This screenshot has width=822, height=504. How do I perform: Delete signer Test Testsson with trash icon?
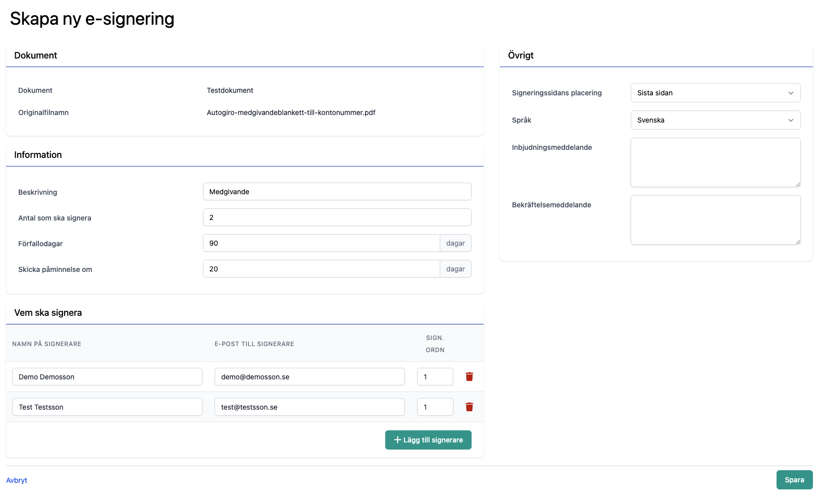469,407
